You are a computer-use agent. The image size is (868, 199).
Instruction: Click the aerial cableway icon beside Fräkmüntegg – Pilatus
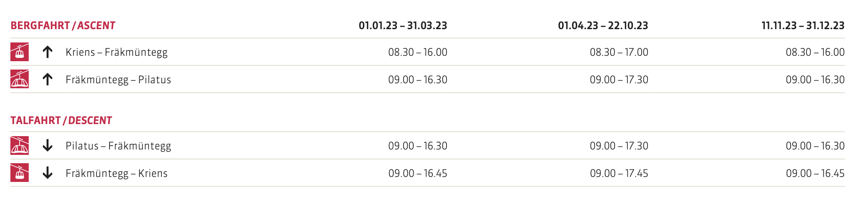[x=20, y=79]
